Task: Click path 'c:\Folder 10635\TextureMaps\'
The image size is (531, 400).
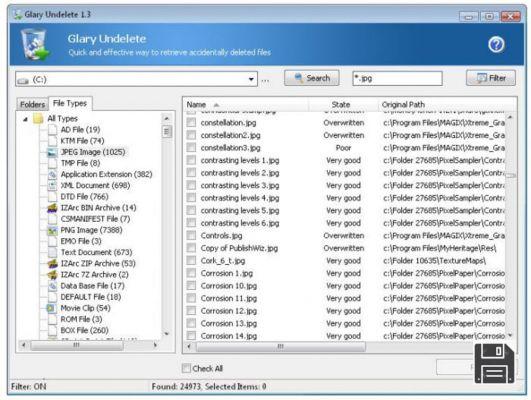Action: tap(434, 261)
